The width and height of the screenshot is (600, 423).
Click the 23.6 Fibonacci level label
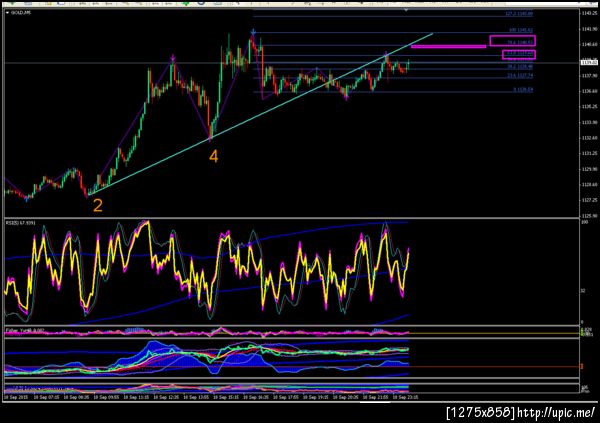pos(520,76)
